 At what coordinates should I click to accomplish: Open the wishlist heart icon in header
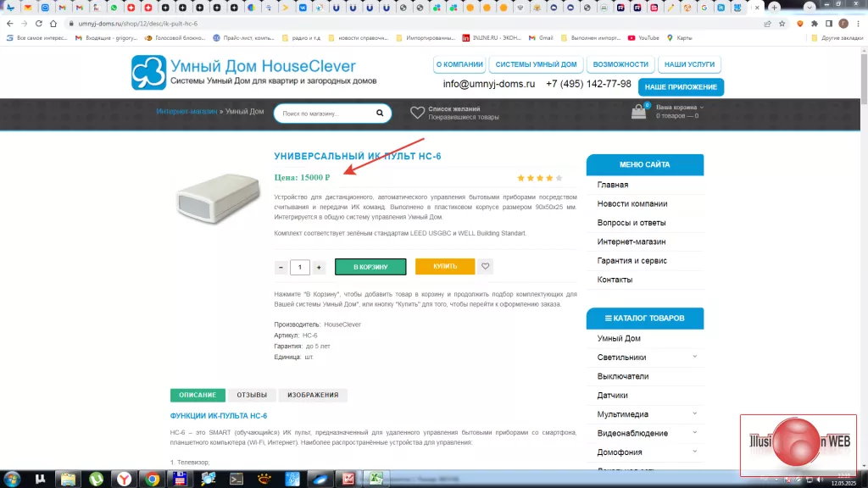click(x=417, y=113)
